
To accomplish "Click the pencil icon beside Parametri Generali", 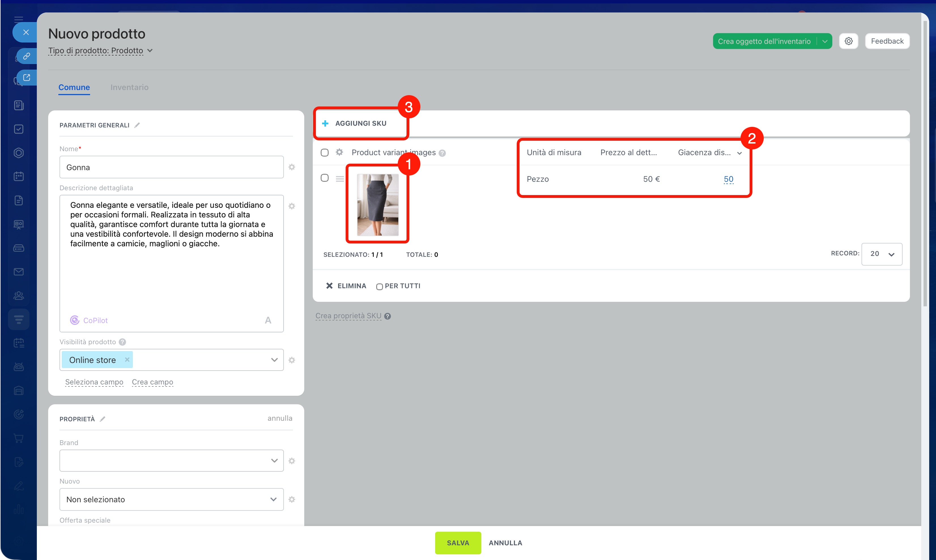I will (x=137, y=125).
